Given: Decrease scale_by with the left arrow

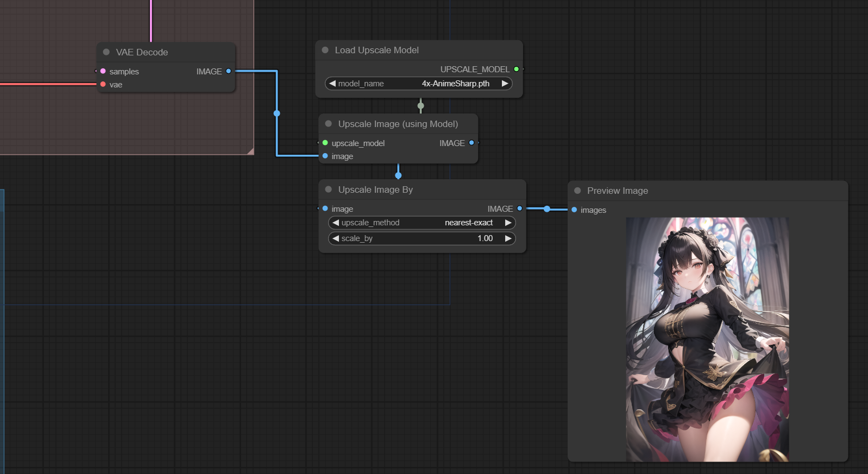Looking at the screenshot, I should [336, 238].
